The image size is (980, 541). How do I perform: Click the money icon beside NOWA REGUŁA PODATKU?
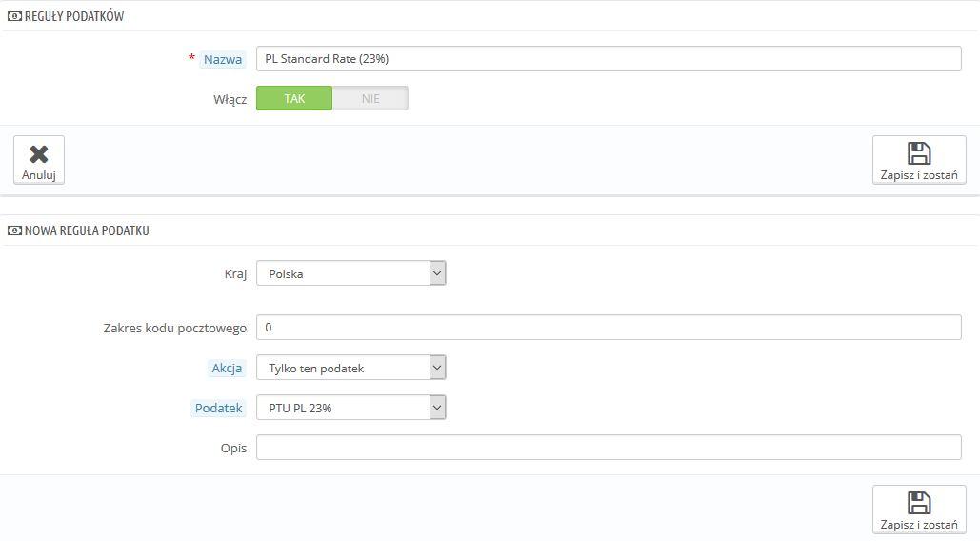13,230
